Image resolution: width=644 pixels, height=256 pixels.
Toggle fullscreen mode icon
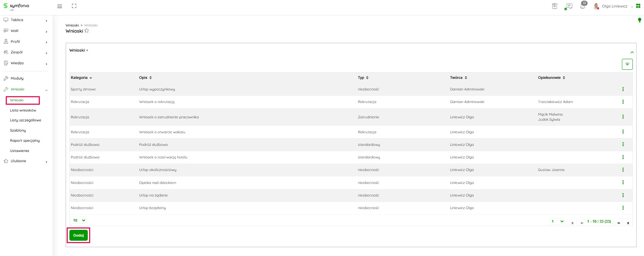(x=74, y=6)
